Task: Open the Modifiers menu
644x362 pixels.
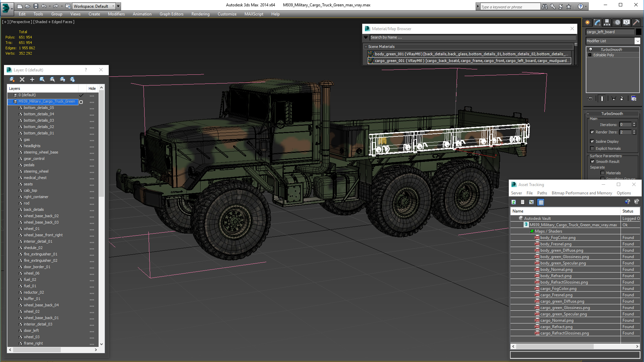Action: (x=116, y=14)
